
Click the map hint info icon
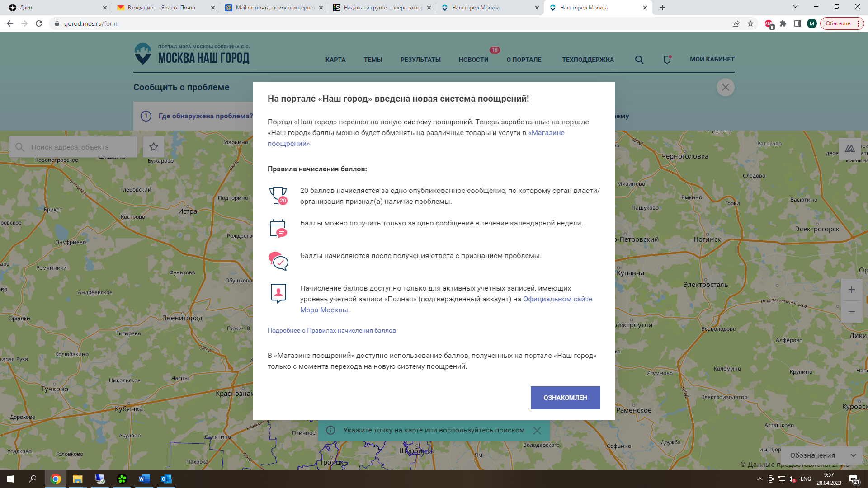click(331, 430)
